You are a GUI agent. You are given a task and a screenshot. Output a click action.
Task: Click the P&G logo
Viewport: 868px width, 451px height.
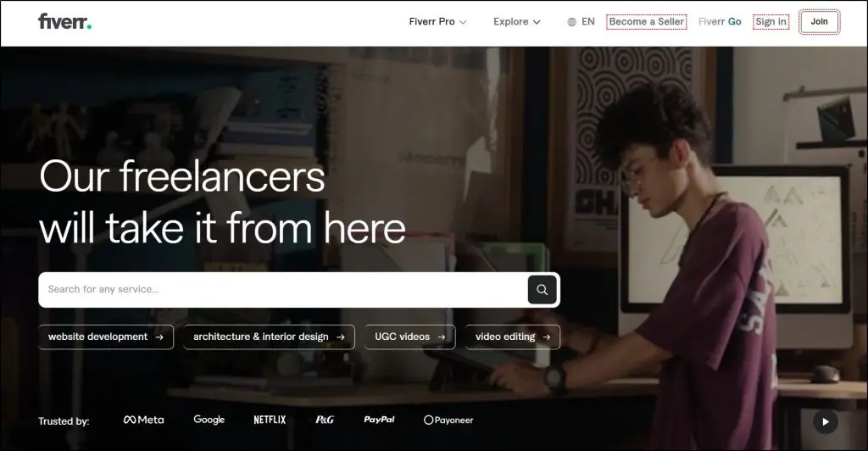click(x=325, y=420)
